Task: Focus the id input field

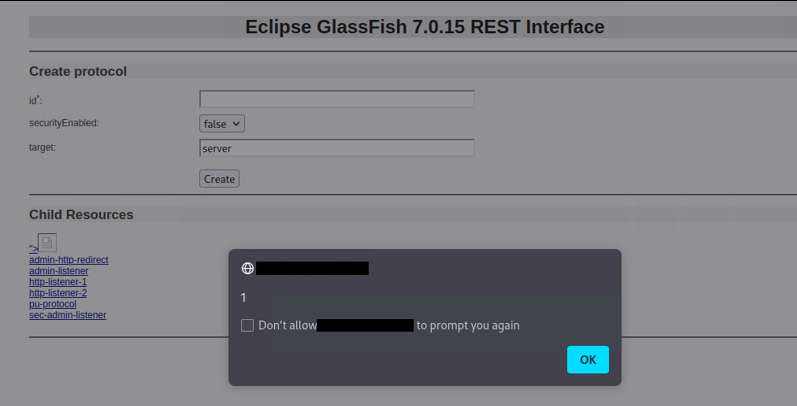Action: [x=336, y=99]
